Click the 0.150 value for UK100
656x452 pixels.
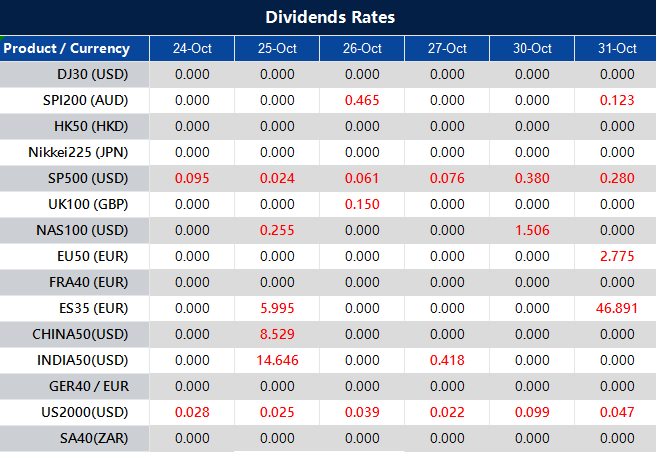point(362,204)
